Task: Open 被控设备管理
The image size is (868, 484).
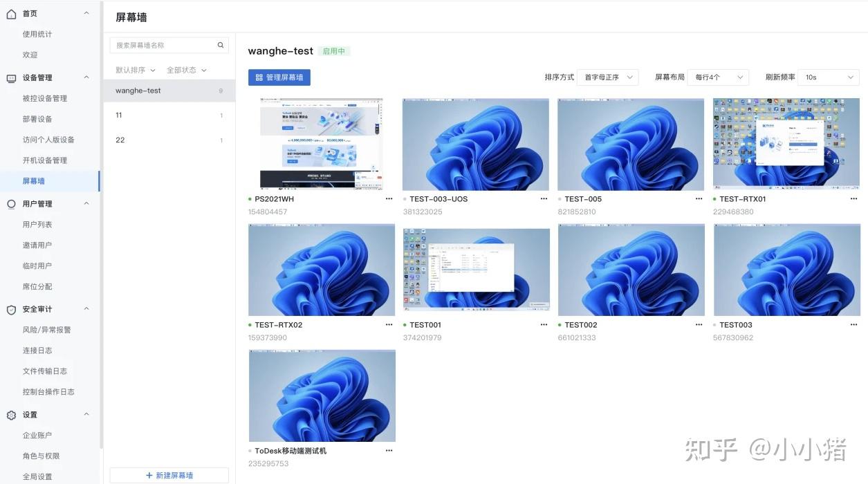Action: pos(45,98)
